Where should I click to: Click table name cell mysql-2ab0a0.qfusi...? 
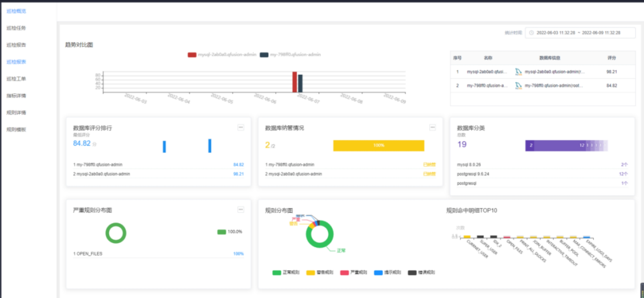pyautogui.click(x=487, y=72)
